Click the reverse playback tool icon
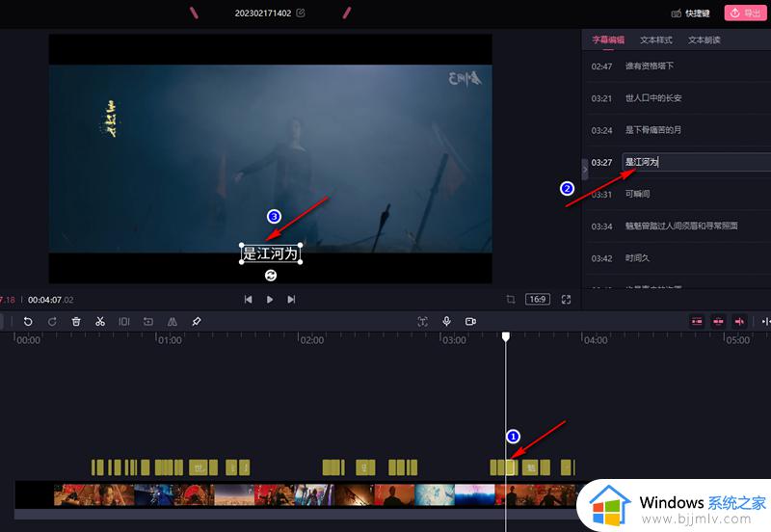Image resolution: width=771 pixels, height=532 pixels. tap(148, 322)
